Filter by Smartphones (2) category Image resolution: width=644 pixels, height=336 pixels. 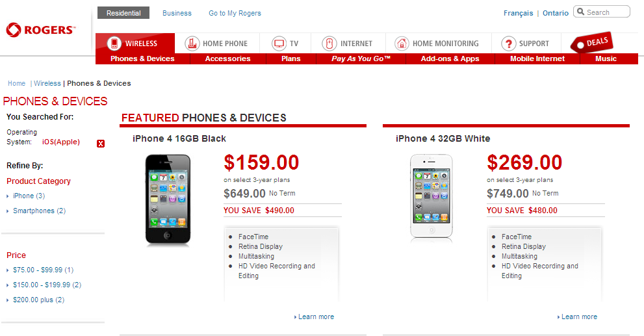tap(39, 211)
